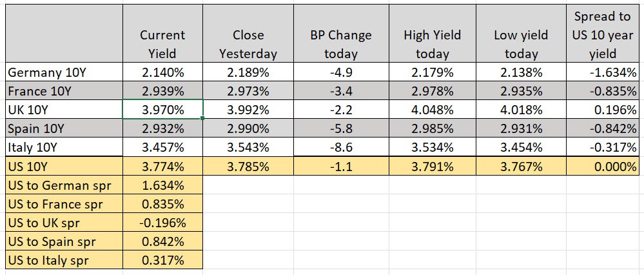This screenshot has width=644, height=275.
Task: Click the UK 10Y low yield 4.018%
Action: coord(522,110)
